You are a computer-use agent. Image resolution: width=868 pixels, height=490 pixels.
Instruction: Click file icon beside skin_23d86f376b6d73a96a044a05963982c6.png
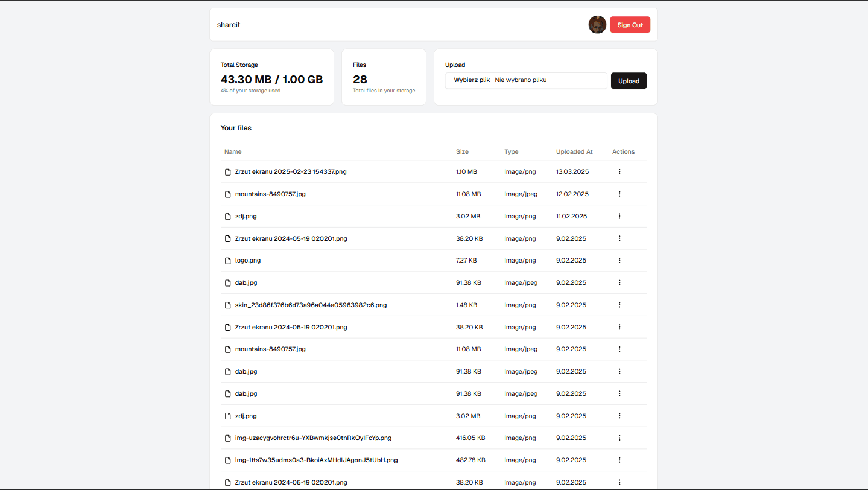click(x=228, y=305)
